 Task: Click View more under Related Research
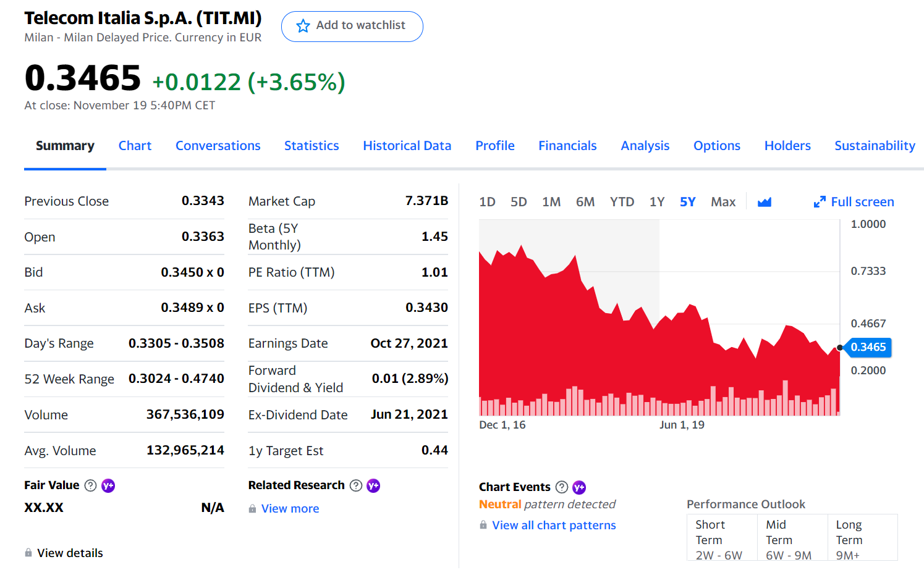pos(290,509)
